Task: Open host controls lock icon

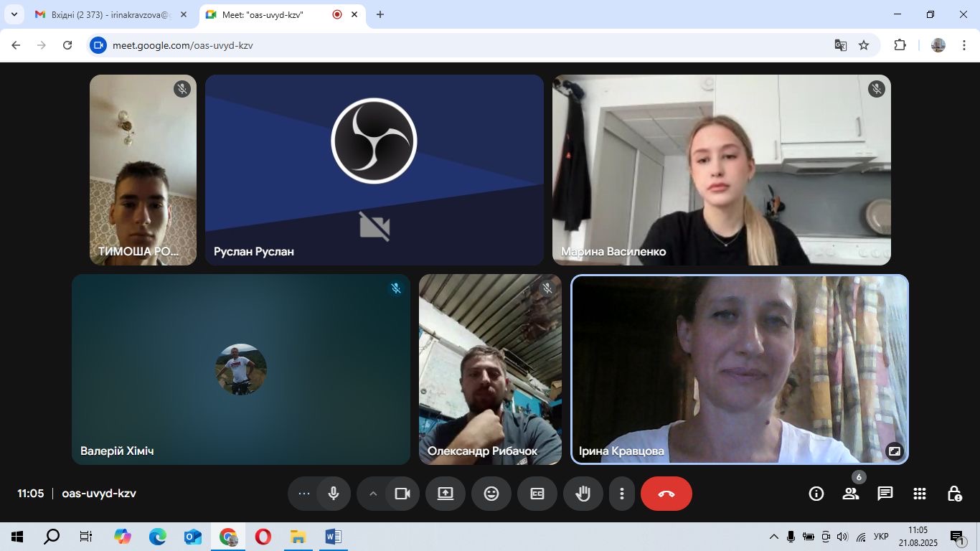Action: tap(954, 494)
